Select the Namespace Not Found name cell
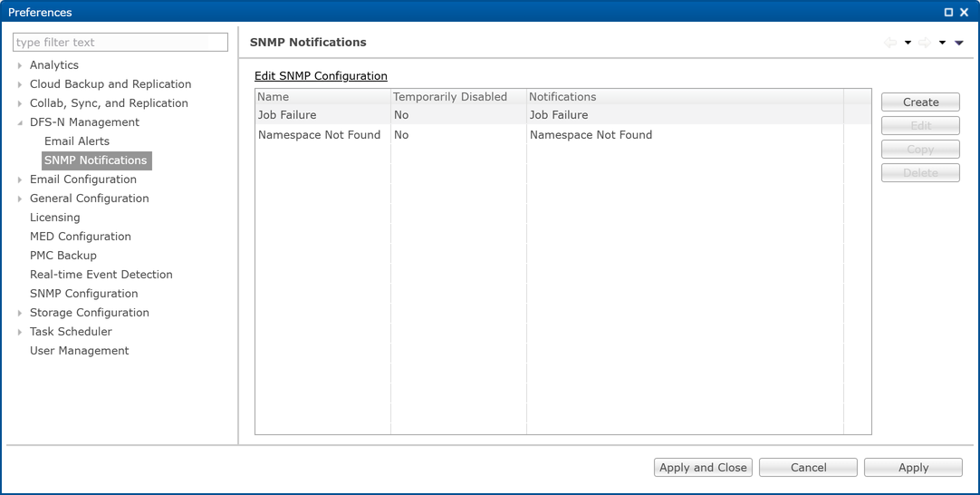This screenshot has height=495, width=980. click(322, 134)
